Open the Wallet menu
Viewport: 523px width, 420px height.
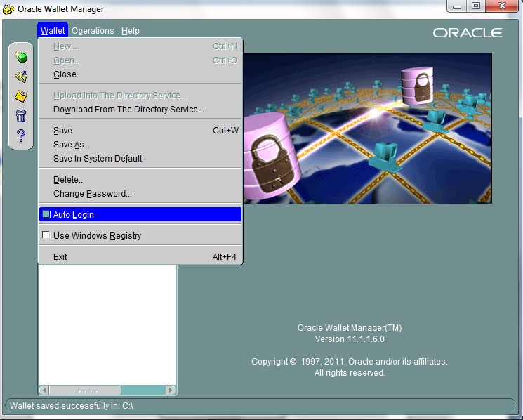pos(53,31)
